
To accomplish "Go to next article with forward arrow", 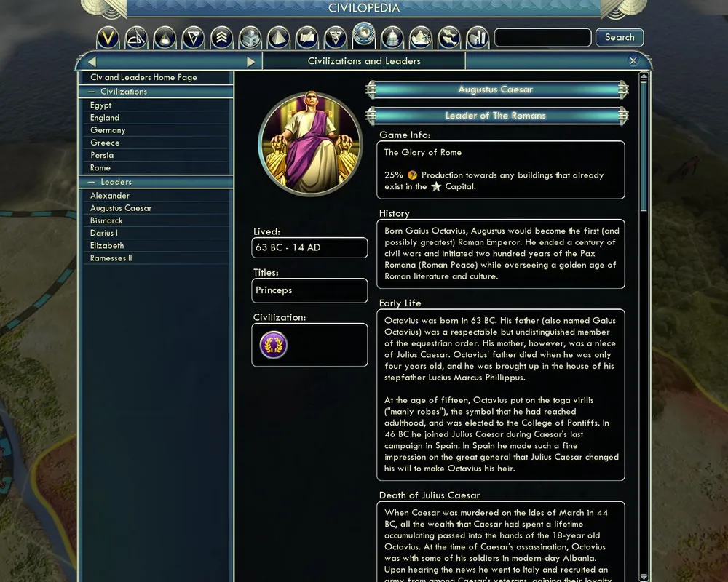I will 250,62.
